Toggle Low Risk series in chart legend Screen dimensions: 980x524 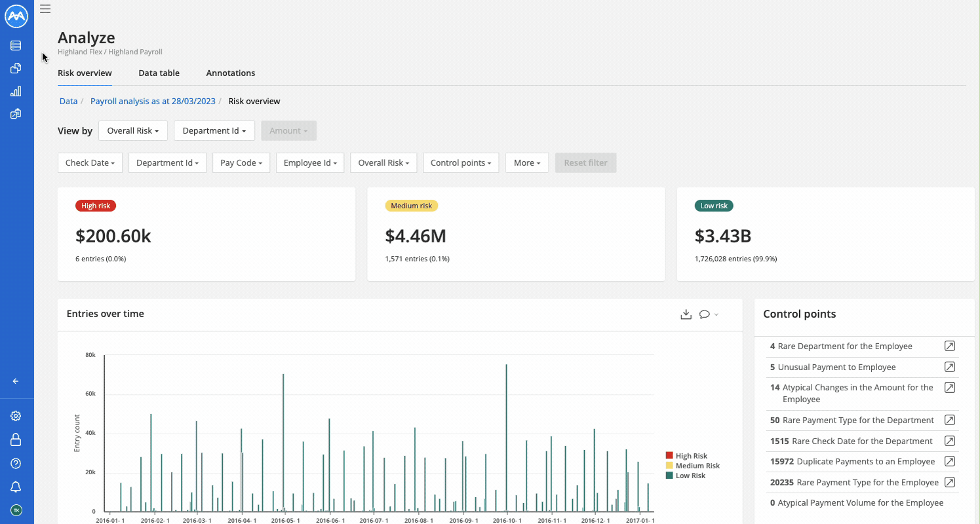coord(690,476)
